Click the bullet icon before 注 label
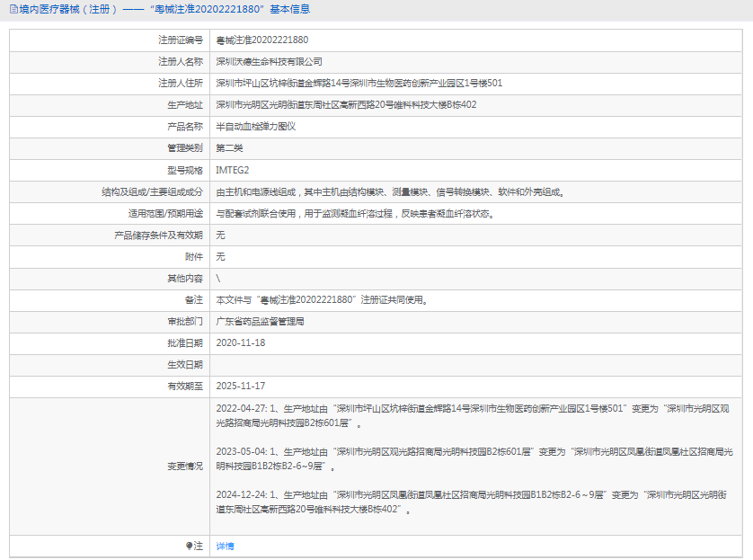Image resolution: width=753 pixels, height=560 pixels. pyautogui.click(x=189, y=546)
